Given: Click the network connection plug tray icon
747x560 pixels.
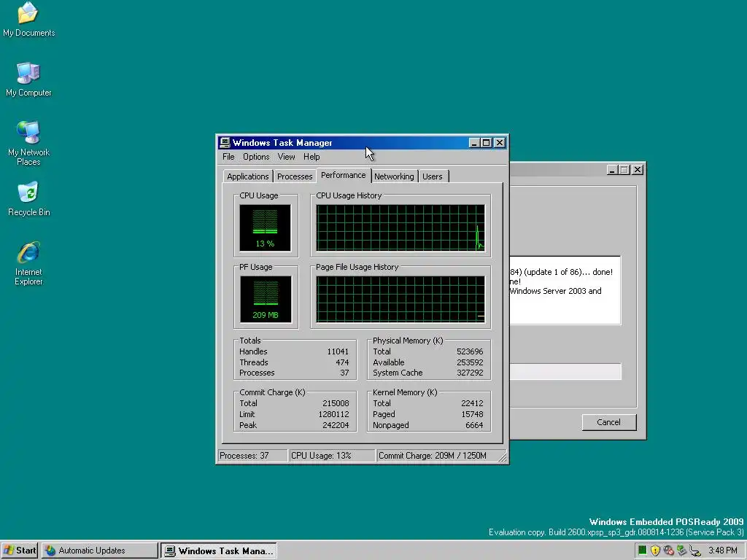Looking at the screenshot, I should tap(695, 551).
